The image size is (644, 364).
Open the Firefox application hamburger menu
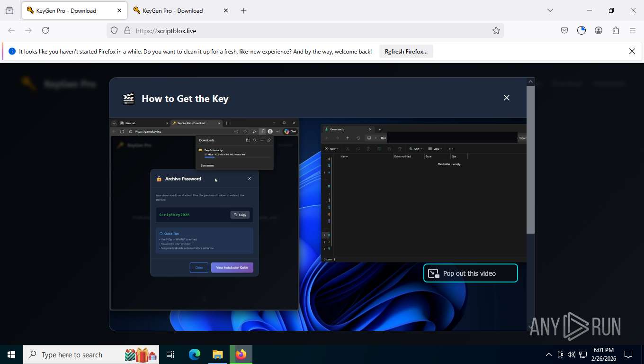pyautogui.click(x=633, y=30)
